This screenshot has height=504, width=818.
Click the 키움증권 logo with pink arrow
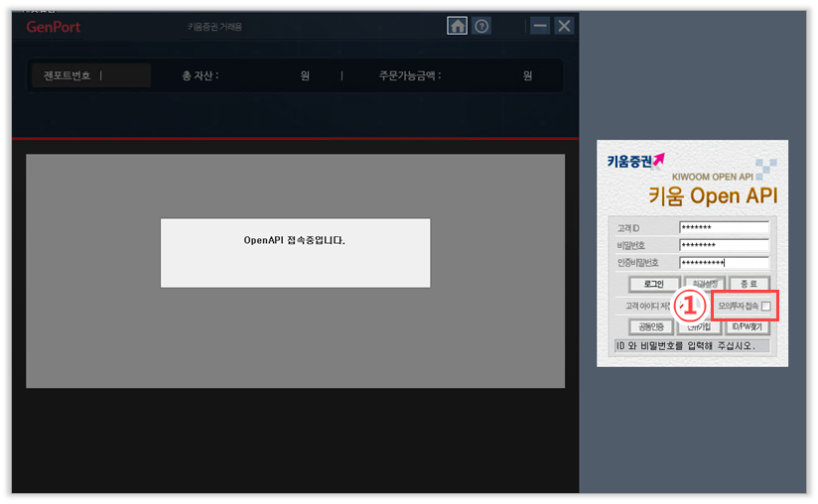click(636, 160)
